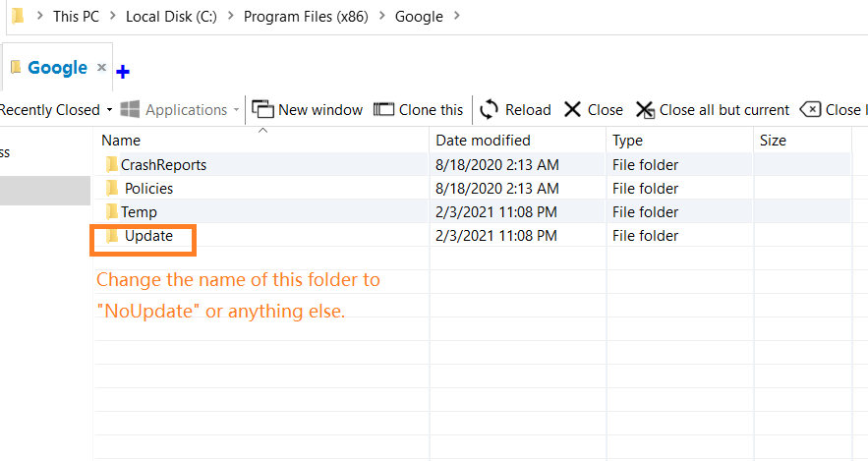
Task: Click Google in the breadcrumb path
Action: tap(419, 17)
